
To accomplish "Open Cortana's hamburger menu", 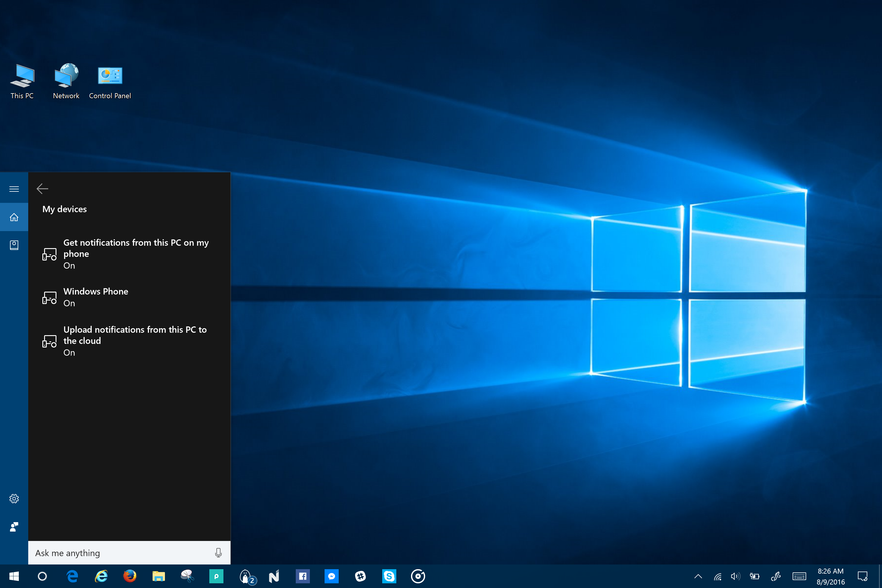I will (14, 189).
